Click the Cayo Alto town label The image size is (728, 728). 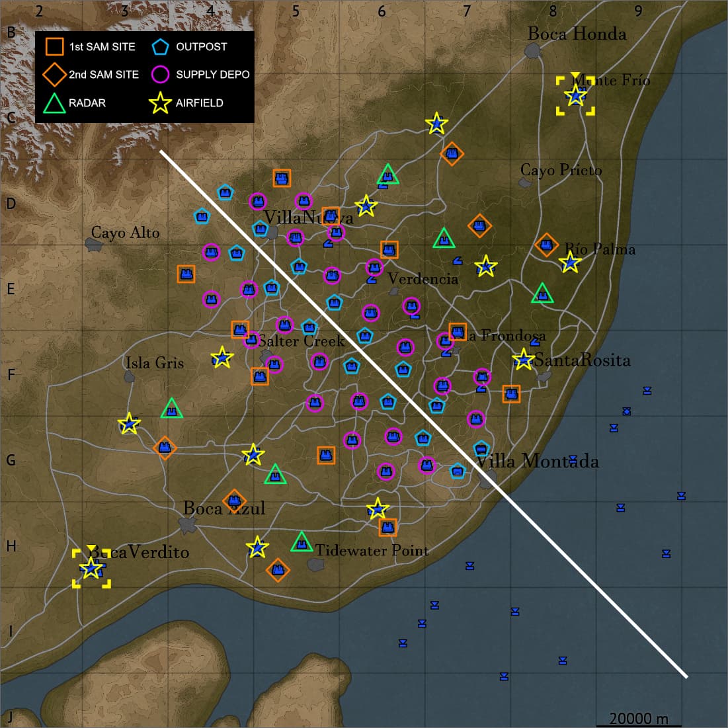point(126,232)
